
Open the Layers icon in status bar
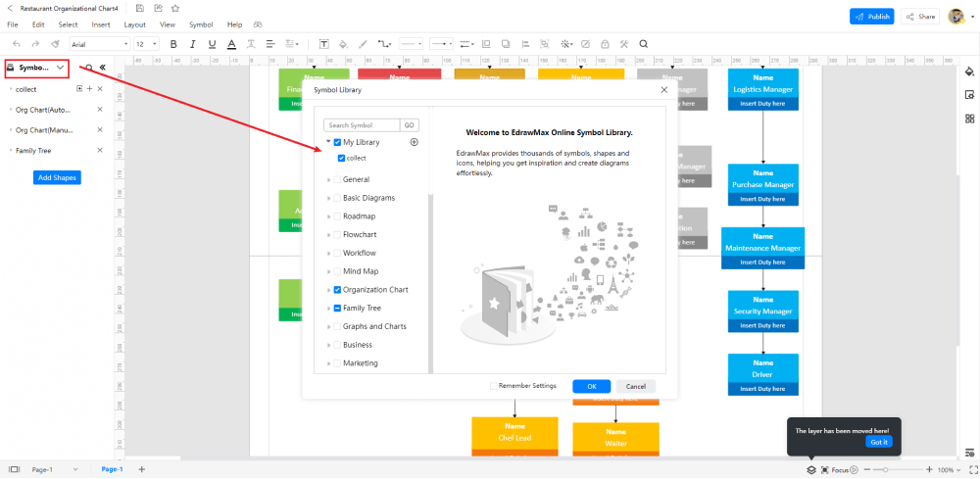(x=810, y=469)
